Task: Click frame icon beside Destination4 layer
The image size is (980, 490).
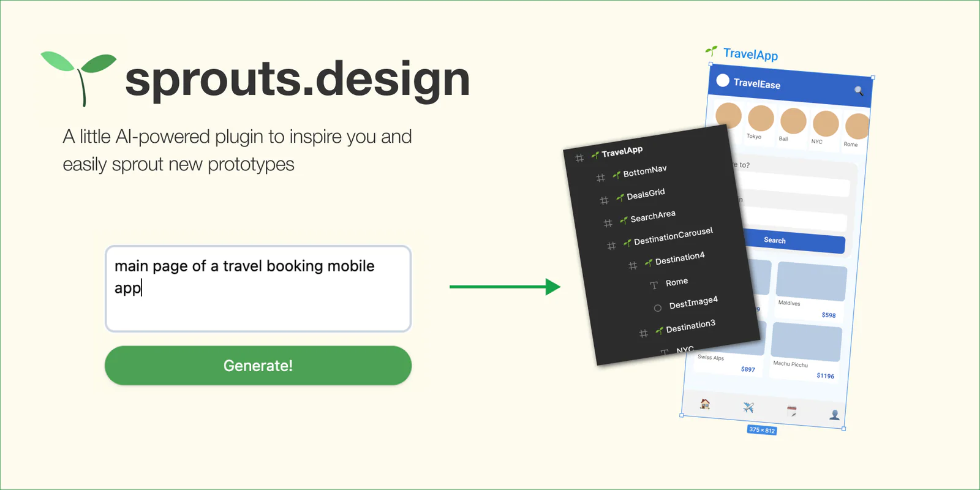Action: point(633,265)
